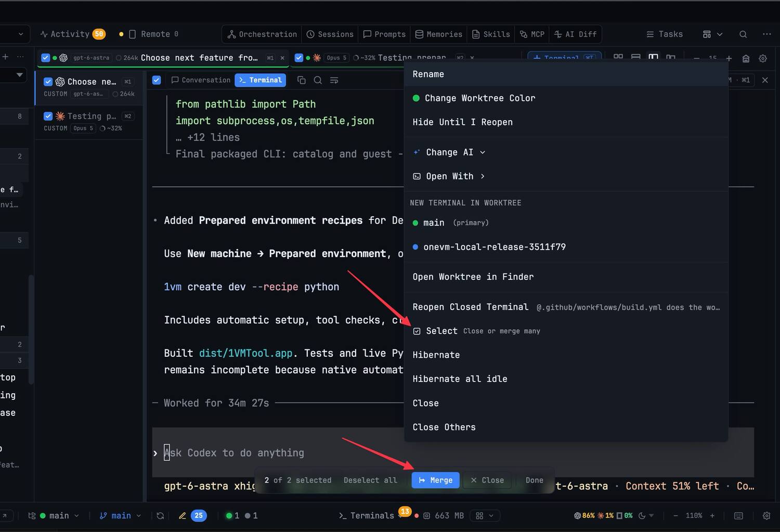780x532 pixels.
Task: Open new terminal in main worktree
Action: [x=566, y=223]
